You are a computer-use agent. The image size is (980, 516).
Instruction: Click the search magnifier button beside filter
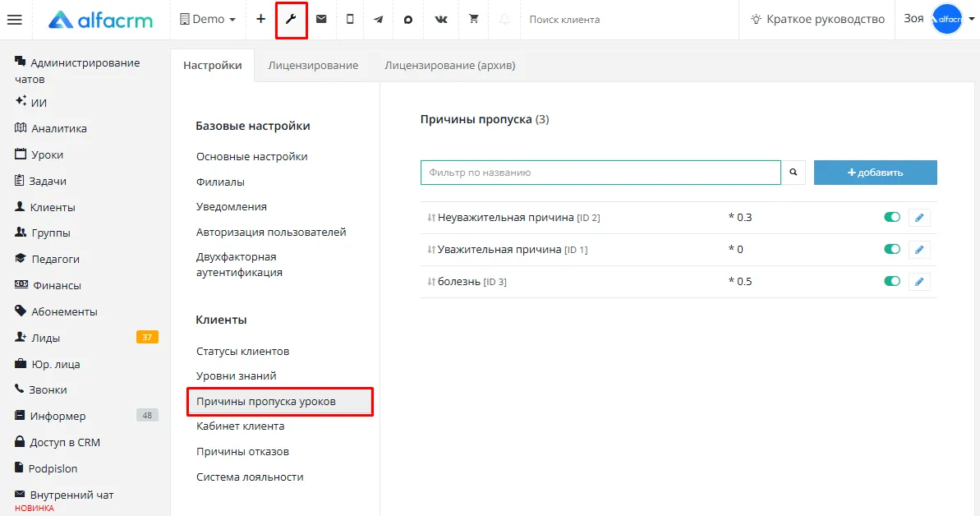(x=794, y=173)
